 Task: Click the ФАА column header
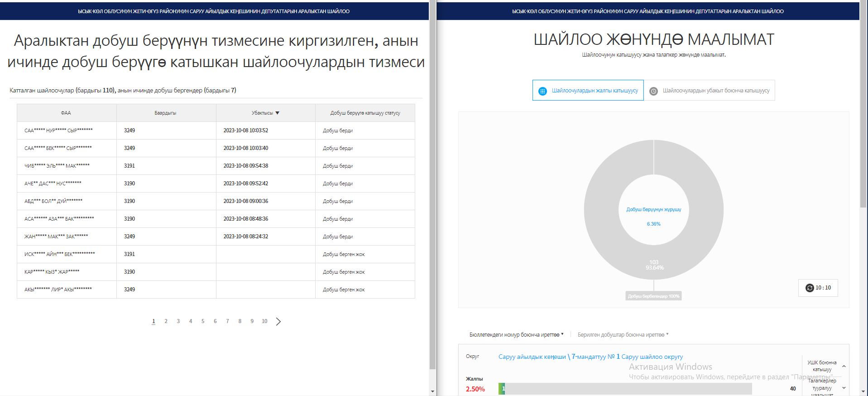pyautogui.click(x=66, y=113)
